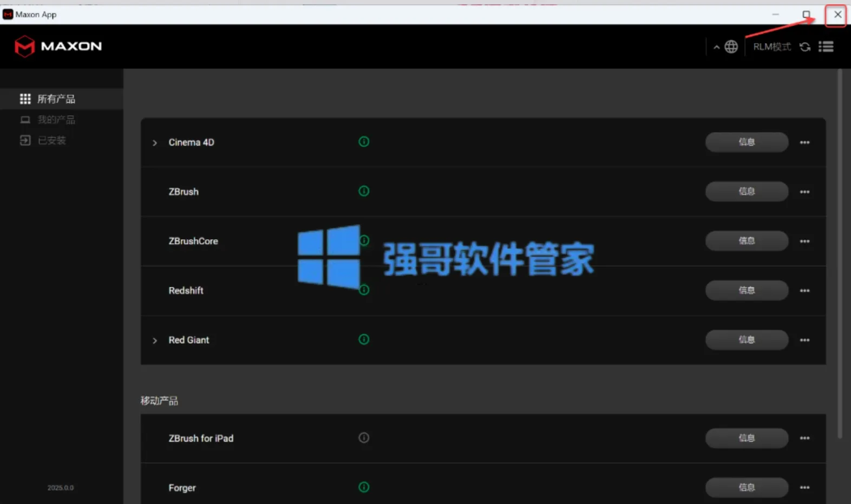The width and height of the screenshot is (851, 504).
Task: Click the MAXON logo in the header
Action: pyautogui.click(x=58, y=47)
